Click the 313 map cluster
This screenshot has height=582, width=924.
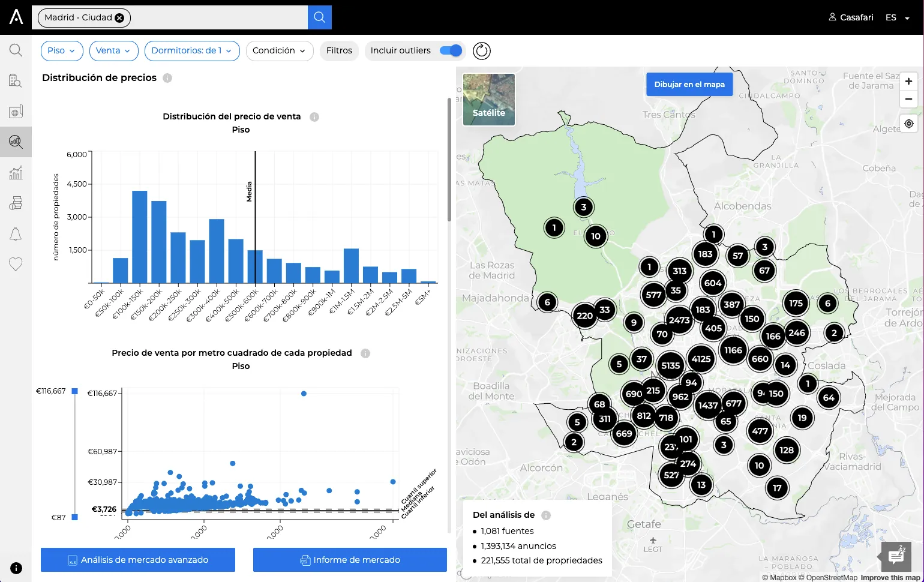680,271
